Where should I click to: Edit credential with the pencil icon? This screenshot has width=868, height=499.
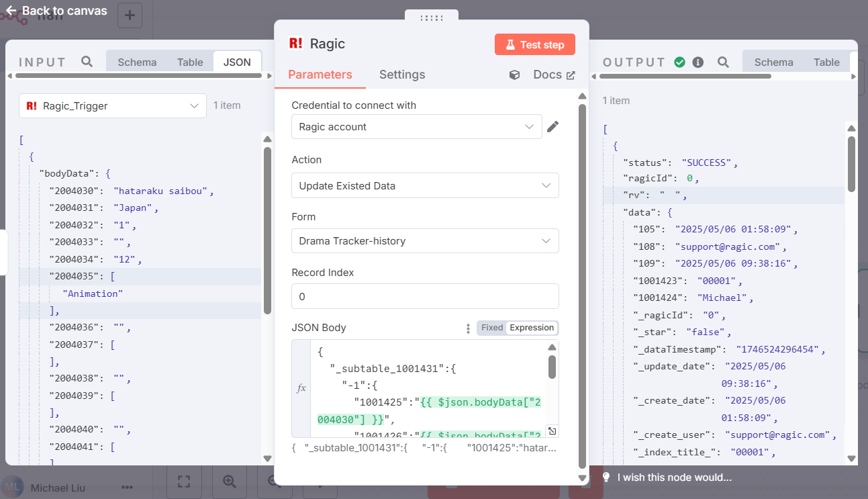pyautogui.click(x=552, y=127)
